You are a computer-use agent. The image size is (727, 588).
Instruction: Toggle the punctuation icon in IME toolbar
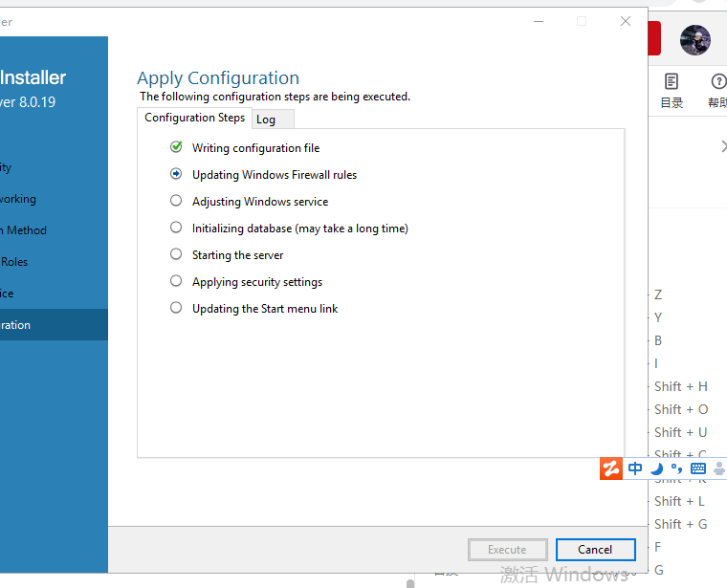pos(677,468)
